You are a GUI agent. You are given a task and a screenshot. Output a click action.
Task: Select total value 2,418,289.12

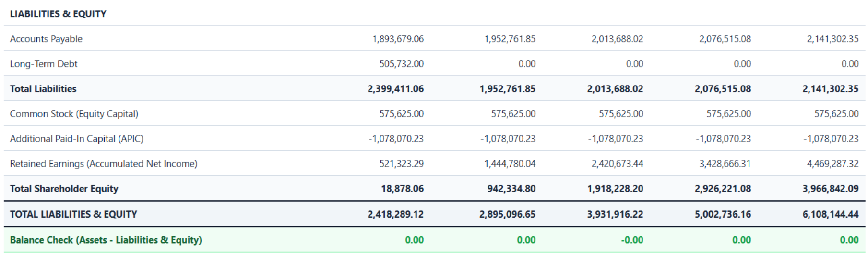396,214
